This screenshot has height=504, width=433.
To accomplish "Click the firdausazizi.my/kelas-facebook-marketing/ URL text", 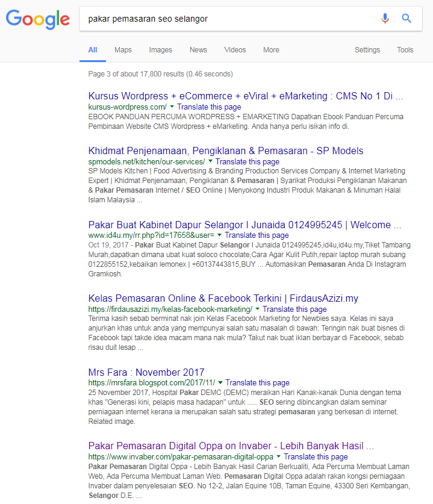I will point(170,309).
